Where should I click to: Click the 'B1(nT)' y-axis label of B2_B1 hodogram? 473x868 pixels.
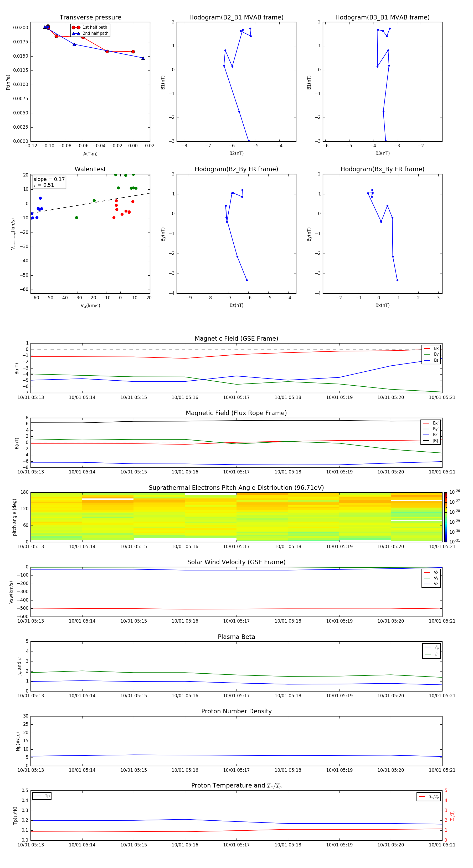point(163,82)
